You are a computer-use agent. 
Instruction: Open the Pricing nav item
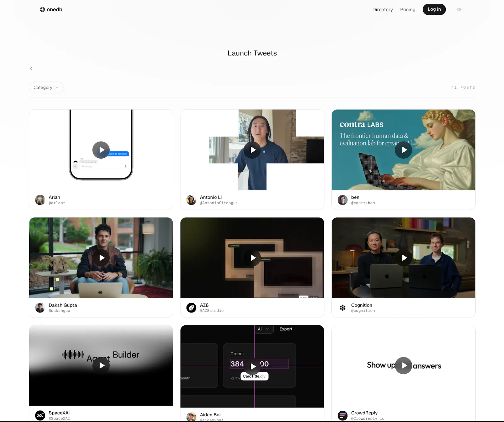408,9
